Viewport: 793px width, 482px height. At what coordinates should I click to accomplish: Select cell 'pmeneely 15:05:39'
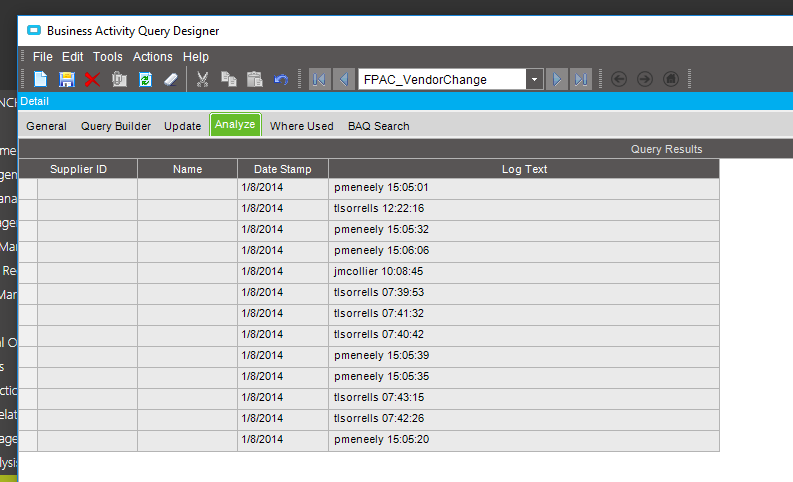524,356
